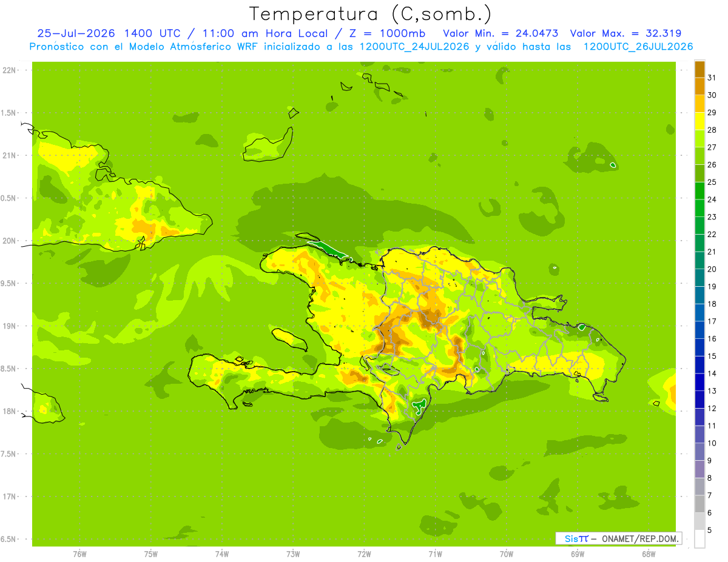Click legend value label "5"

(709, 530)
